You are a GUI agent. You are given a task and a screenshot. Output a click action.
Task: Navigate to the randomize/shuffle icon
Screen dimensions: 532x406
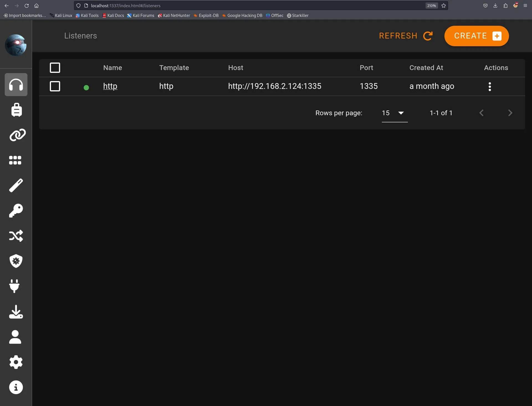(x=16, y=236)
